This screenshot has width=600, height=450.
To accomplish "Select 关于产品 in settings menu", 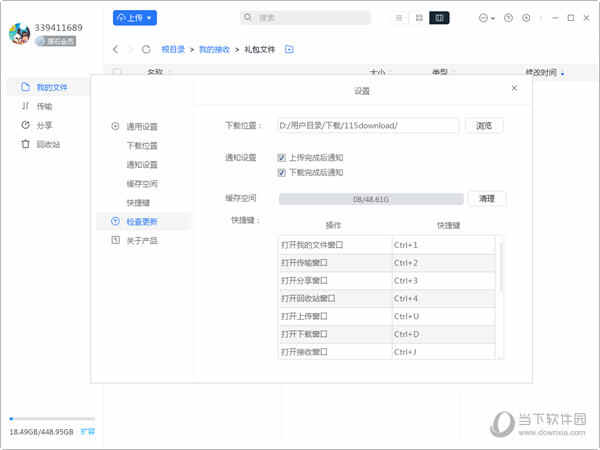I will coord(141,240).
